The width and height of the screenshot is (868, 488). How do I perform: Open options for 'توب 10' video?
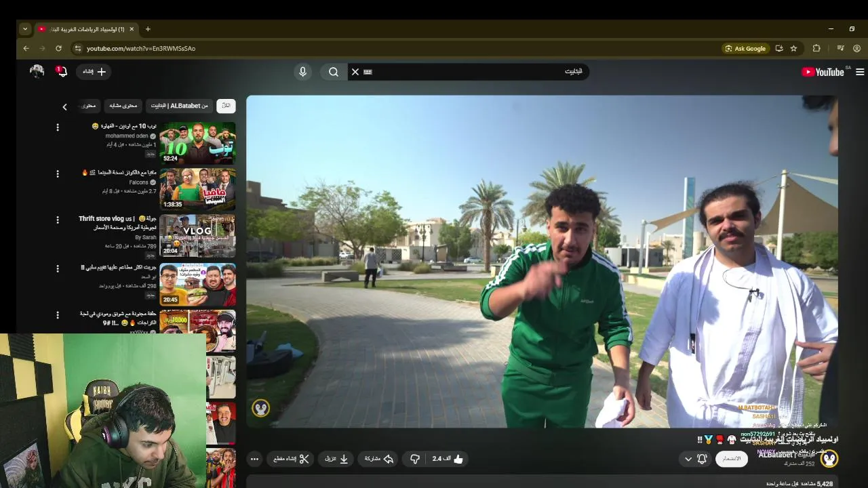click(58, 127)
